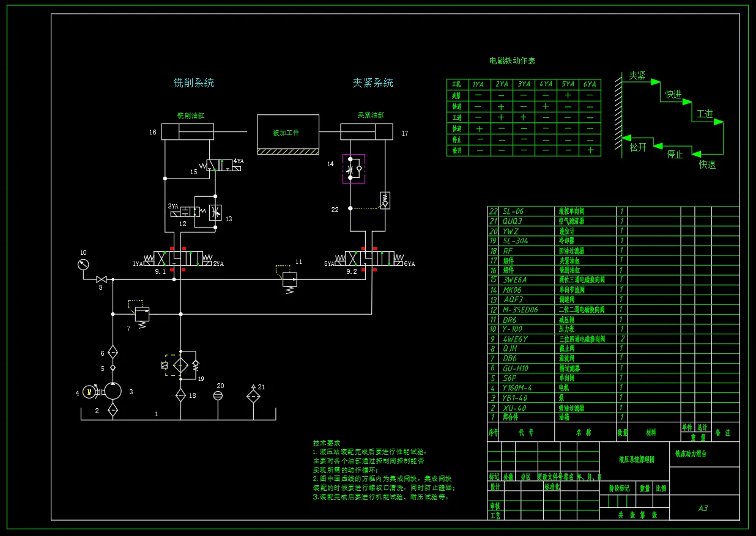The height and width of the screenshot is (536, 756).
Task: Pick the speed control valve symbol numbered 13
Action: (x=215, y=212)
